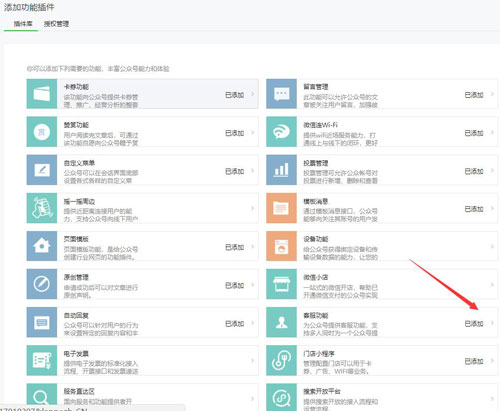This screenshot has height=411, width=500.
Task: Expand the 卡券功能 row chevron
Action: (x=253, y=94)
